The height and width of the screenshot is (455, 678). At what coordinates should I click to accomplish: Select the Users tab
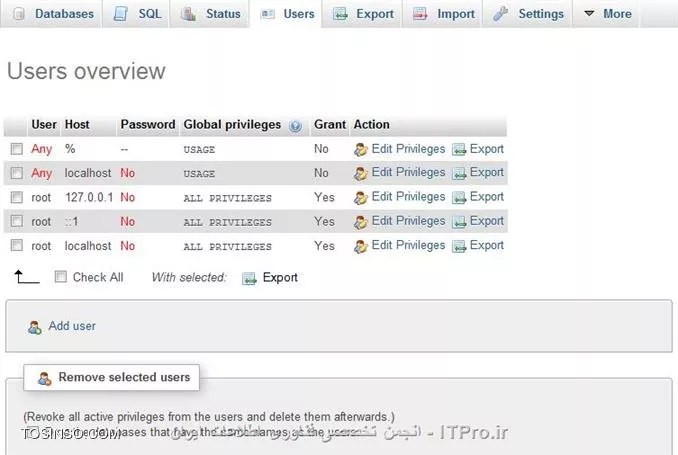tap(286, 13)
